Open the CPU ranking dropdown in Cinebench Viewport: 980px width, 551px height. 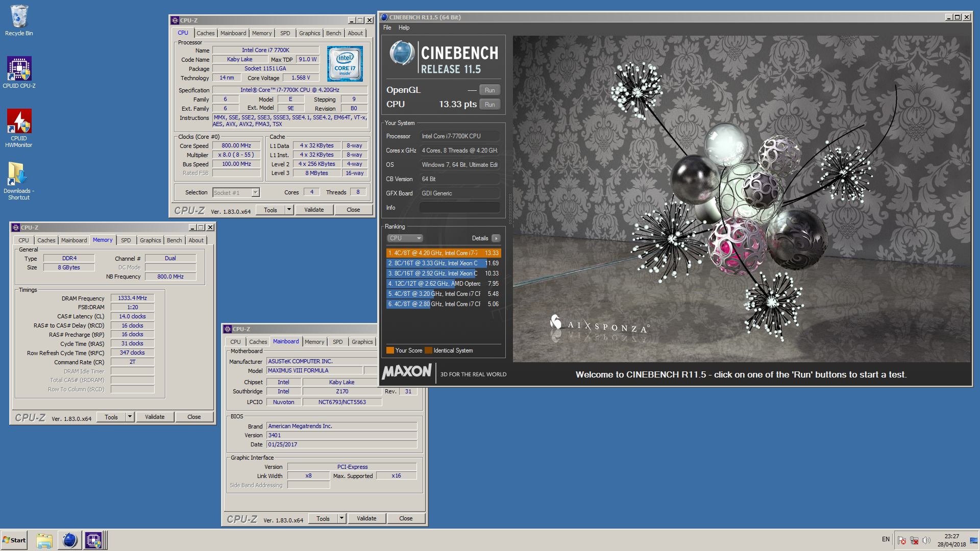click(405, 238)
